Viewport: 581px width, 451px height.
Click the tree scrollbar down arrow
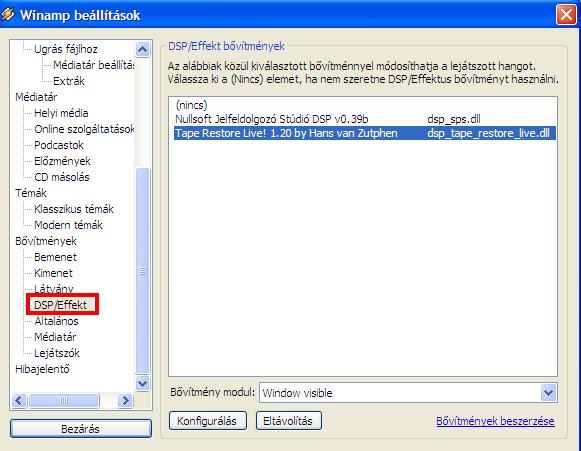(143, 383)
